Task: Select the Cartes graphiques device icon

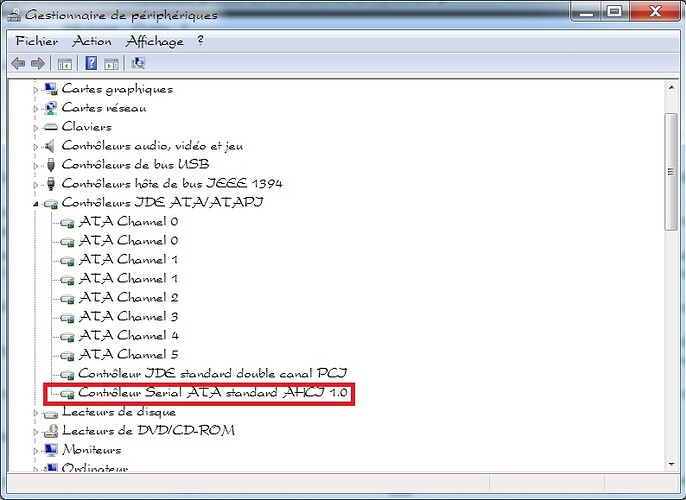Action: pos(51,89)
